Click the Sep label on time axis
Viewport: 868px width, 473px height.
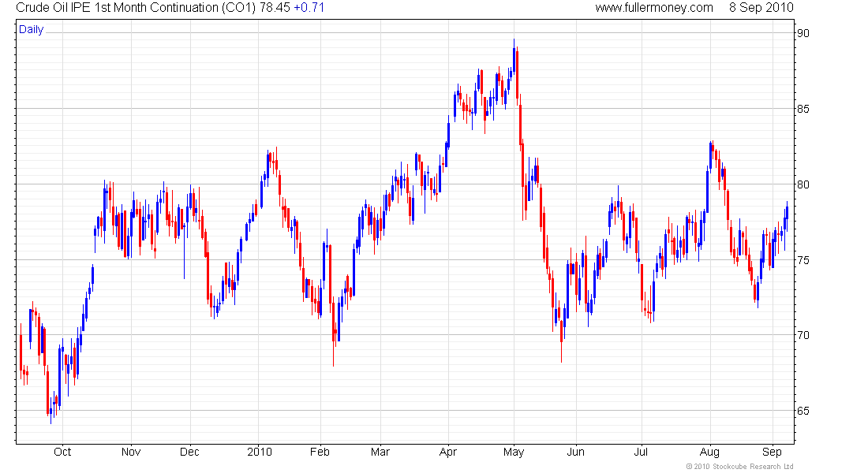point(773,452)
